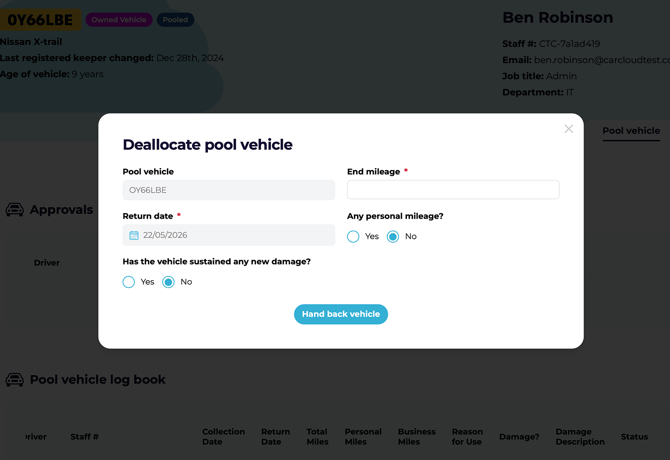Click the Total Miles column header
670x460 pixels.
(317, 437)
